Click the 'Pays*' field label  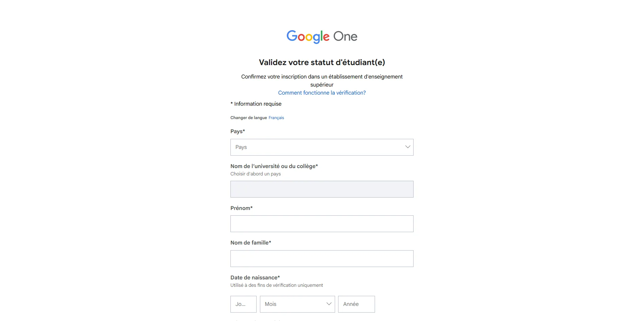(237, 131)
